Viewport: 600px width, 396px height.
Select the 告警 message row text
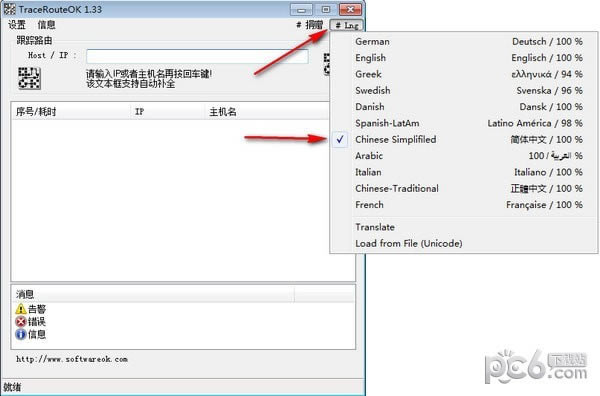pyautogui.click(x=37, y=309)
